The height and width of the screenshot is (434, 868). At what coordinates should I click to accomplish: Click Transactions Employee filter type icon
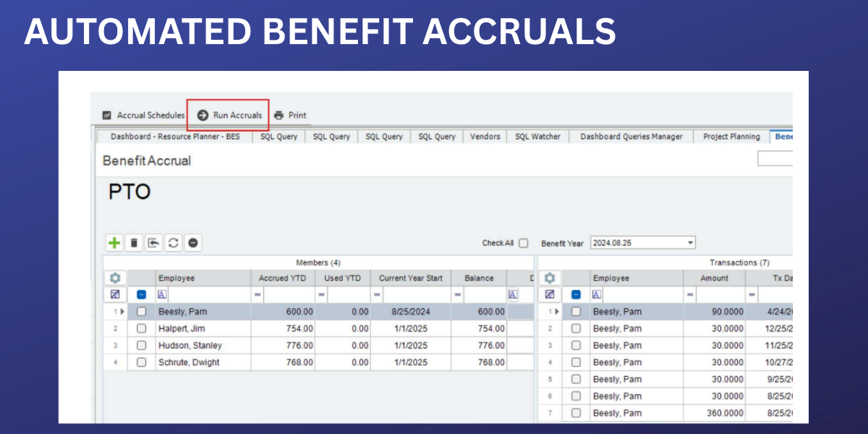(597, 294)
